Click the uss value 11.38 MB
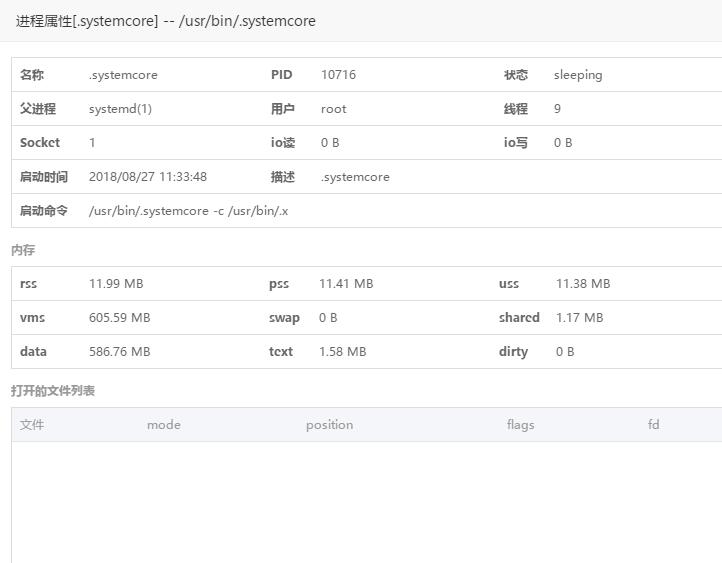This screenshot has width=722, height=563. 583,284
